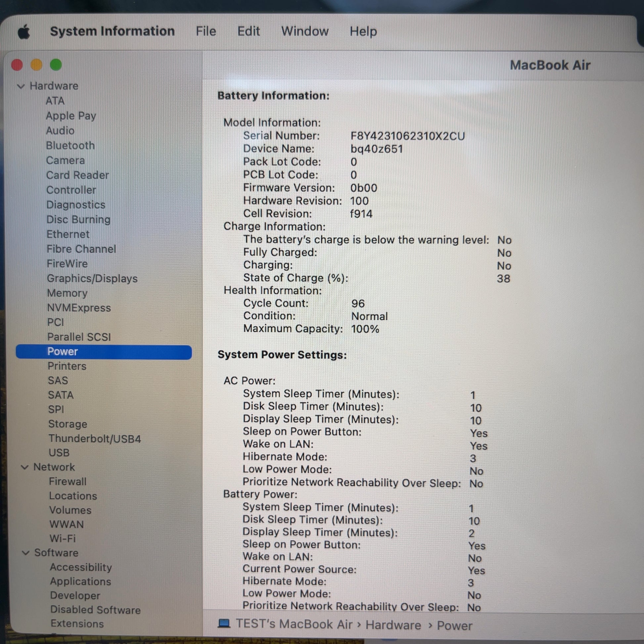The image size is (644, 644).
Task: Select Wi-Fi under Network
Action: [x=63, y=539]
